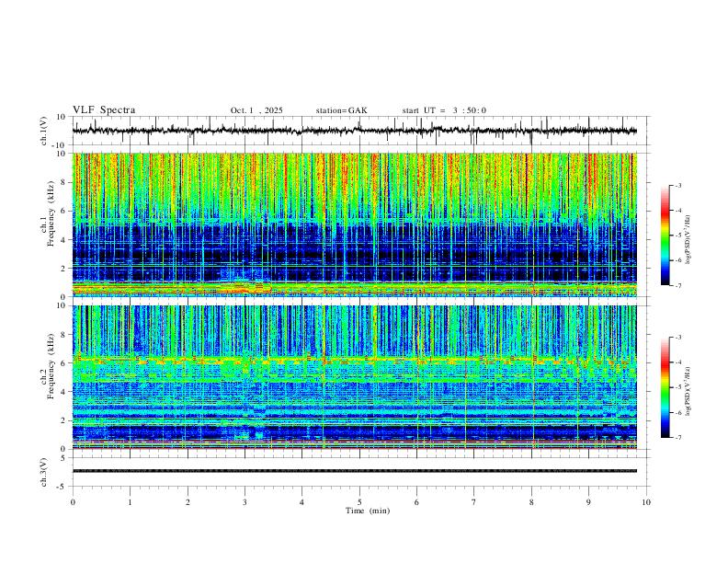Click the "5" tick on the Time axis
728x563 pixels.
[359, 502]
